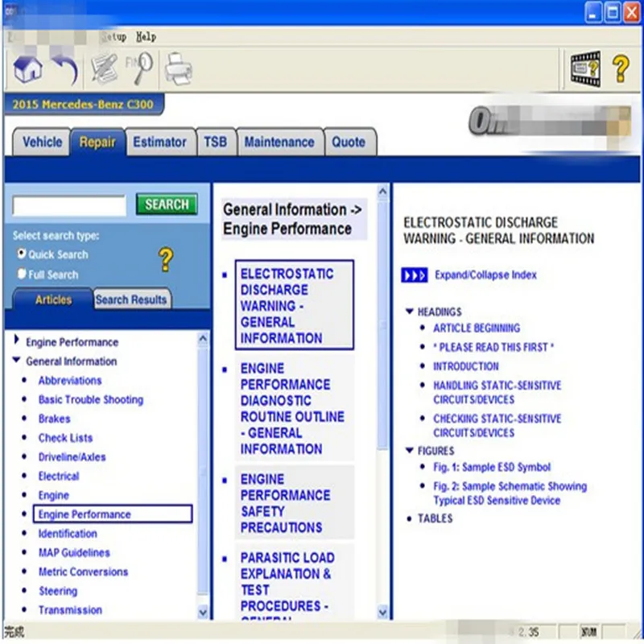
Task: Open the Quote tab
Action: (x=349, y=142)
